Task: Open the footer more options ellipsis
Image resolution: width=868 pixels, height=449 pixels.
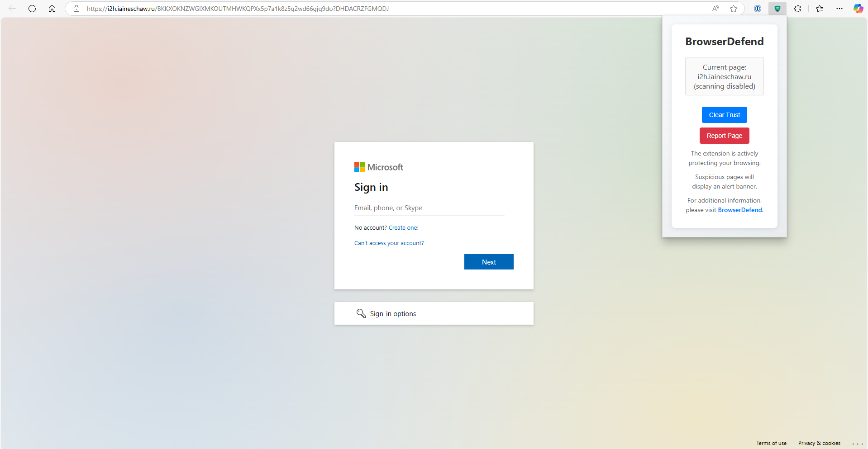Action: (x=858, y=444)
